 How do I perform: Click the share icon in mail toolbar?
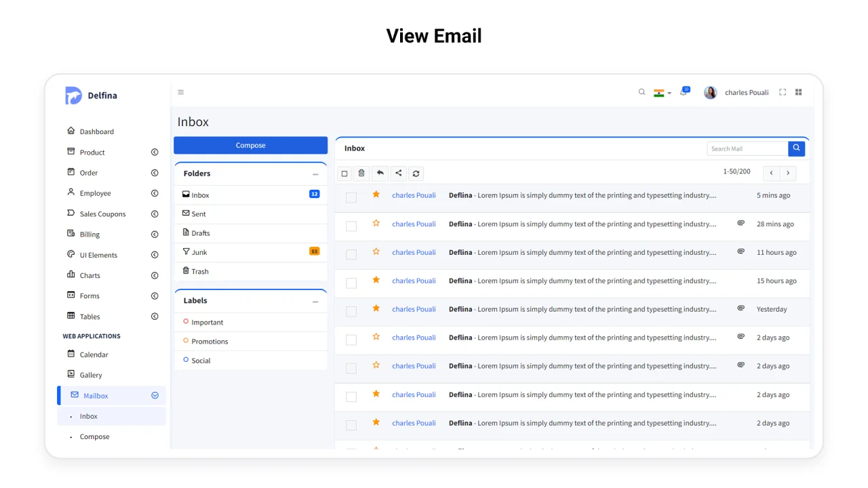399,174
